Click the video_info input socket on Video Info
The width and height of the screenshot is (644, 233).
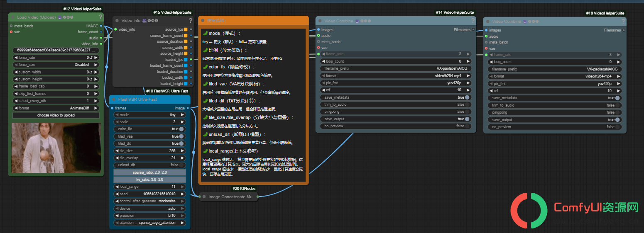pyautogui.click(x=115, y=29)
